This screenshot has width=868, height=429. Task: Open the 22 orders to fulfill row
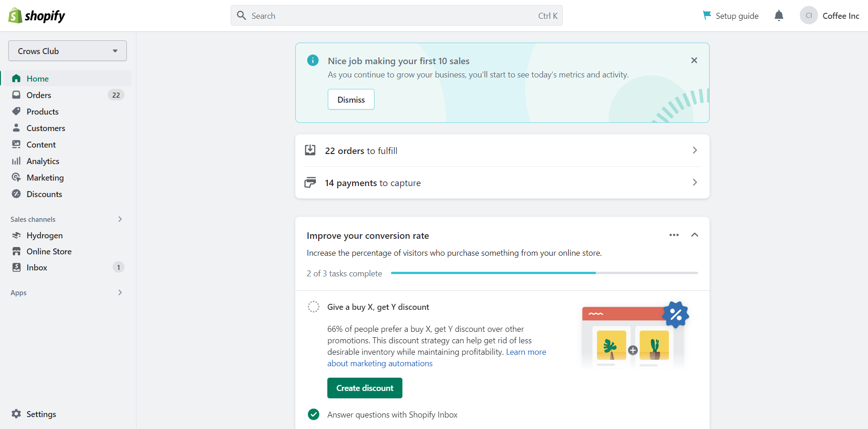click(502, 150)
